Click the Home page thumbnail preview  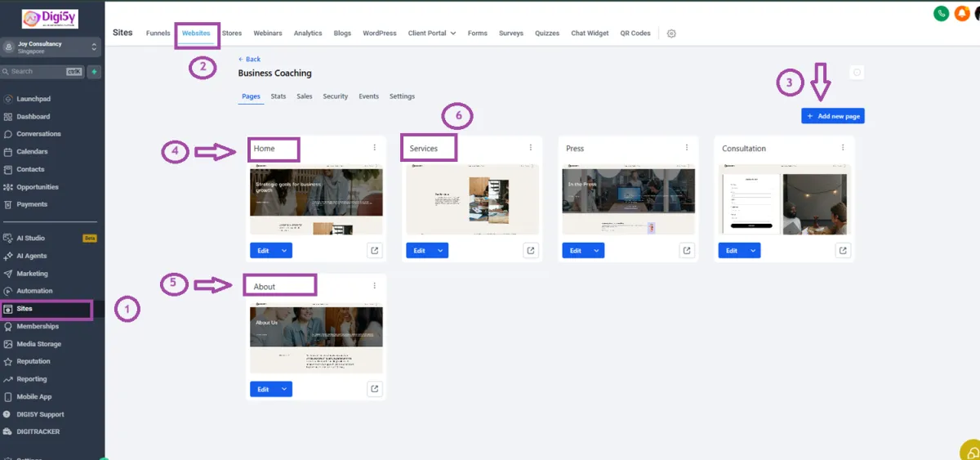click(316, 199)
